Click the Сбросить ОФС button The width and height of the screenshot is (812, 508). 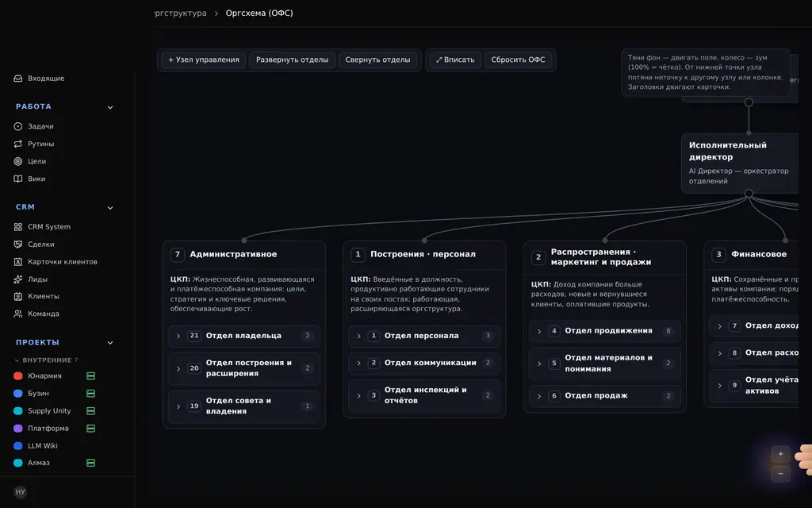[x=518, y=60]
